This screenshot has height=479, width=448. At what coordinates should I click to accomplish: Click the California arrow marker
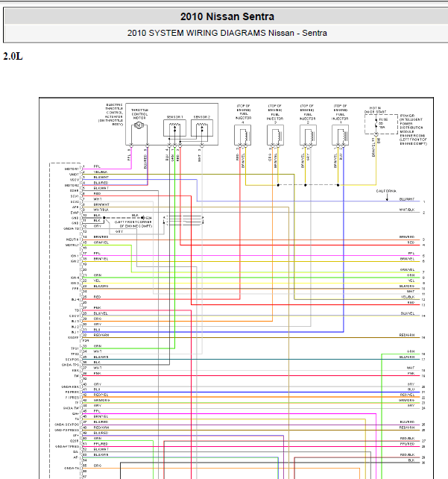387,197
